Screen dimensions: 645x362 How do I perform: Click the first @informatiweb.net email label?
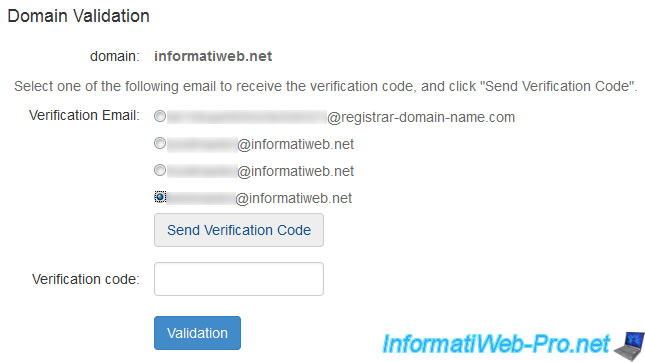tap(295, 144)
